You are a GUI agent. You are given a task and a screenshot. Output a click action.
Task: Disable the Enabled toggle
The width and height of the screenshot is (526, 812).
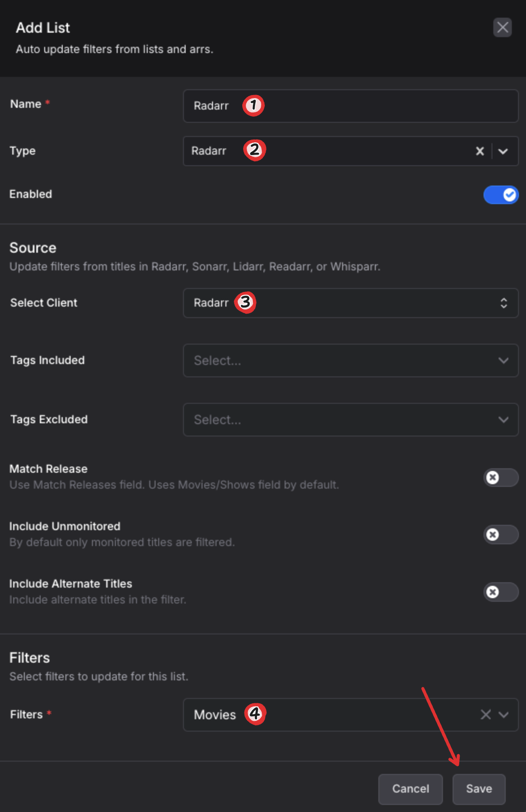(x=500, y=195)
